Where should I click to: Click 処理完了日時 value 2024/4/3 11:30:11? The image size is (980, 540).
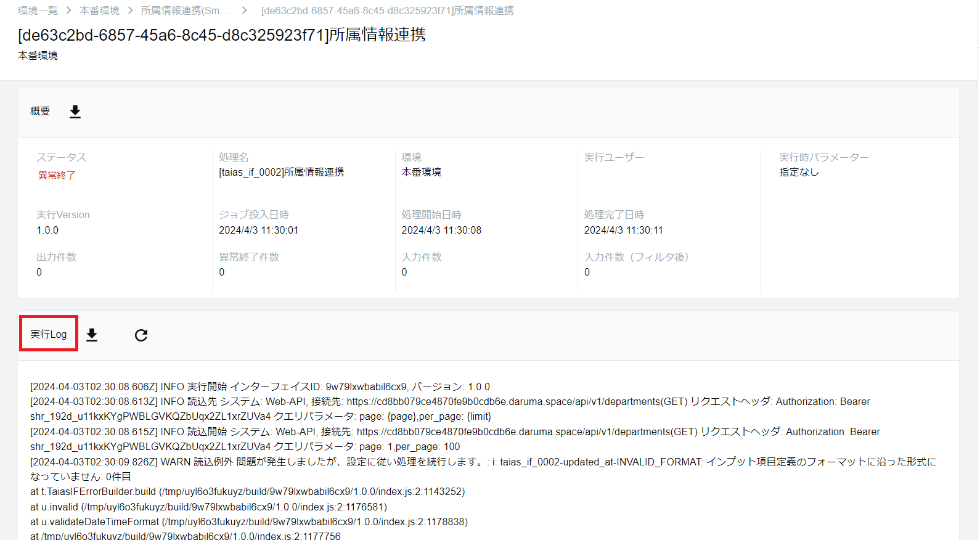(623, 230)
